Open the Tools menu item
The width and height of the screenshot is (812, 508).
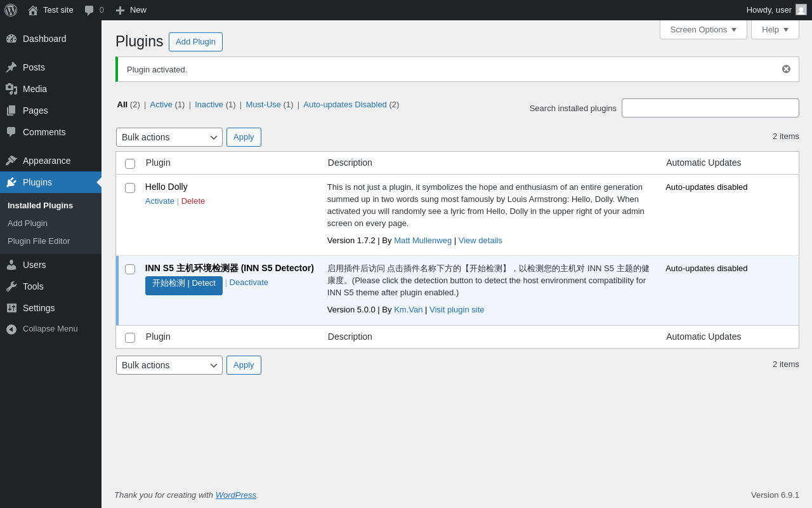coord(51,286)
